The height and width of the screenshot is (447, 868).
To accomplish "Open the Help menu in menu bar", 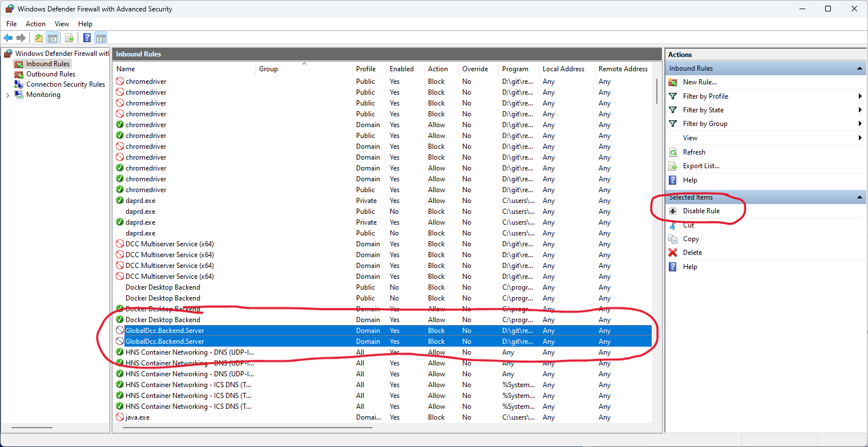I will click(85, 24).
